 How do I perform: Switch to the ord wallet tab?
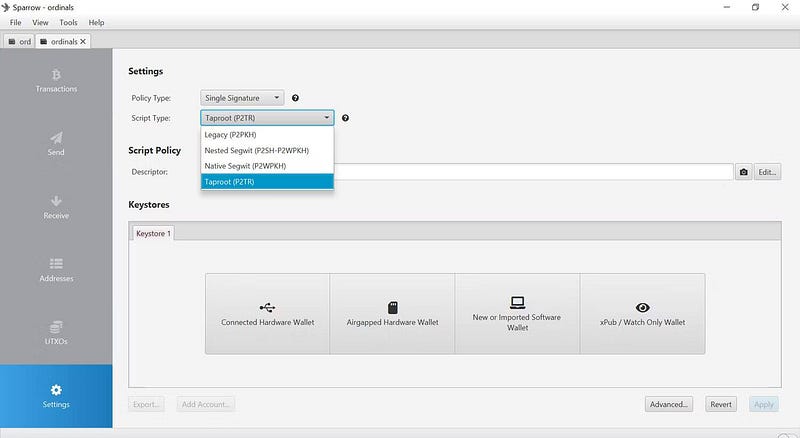(x=22, y=41)
